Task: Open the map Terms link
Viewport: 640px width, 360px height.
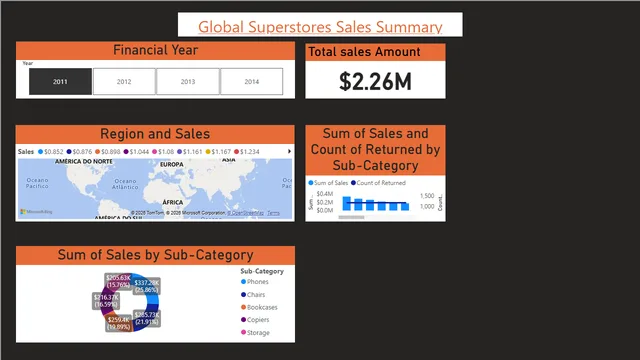Action: (273, 213)
